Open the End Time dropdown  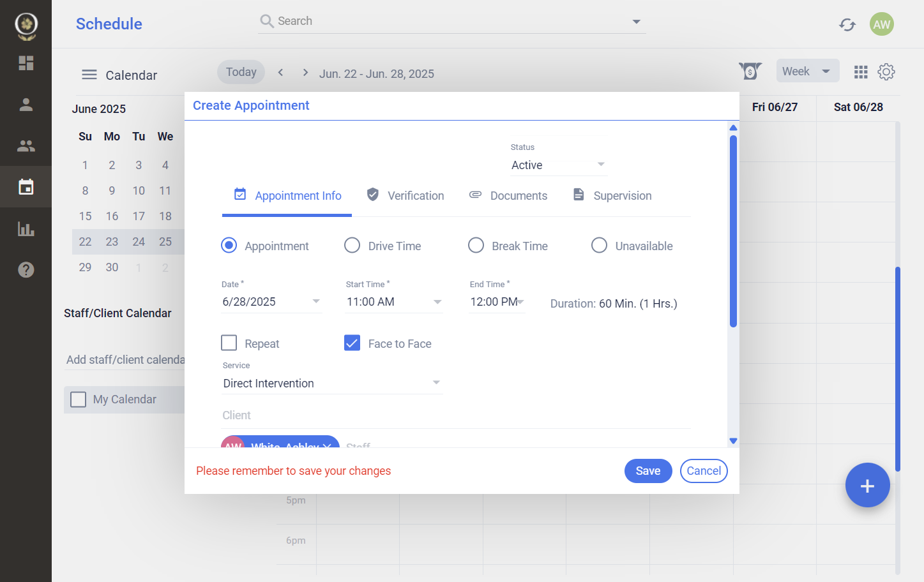point(497,302)
